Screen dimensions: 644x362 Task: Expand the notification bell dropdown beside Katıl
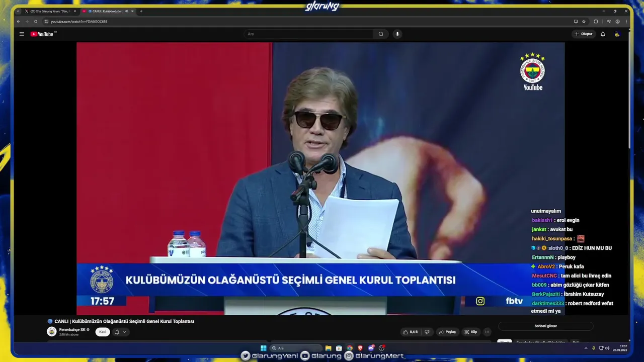pos(120,332)
